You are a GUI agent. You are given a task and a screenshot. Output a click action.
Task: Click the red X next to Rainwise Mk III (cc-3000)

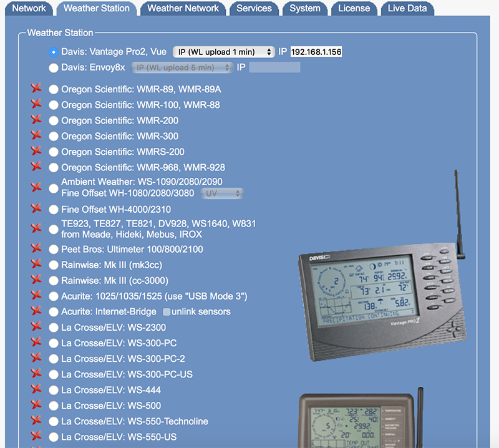click(36, 280)
